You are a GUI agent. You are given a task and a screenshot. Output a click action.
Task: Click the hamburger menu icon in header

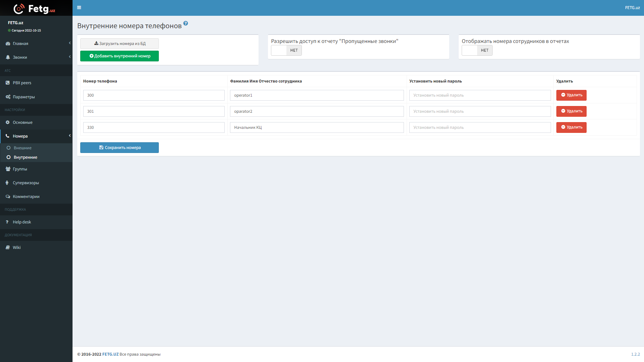point(79,7)
